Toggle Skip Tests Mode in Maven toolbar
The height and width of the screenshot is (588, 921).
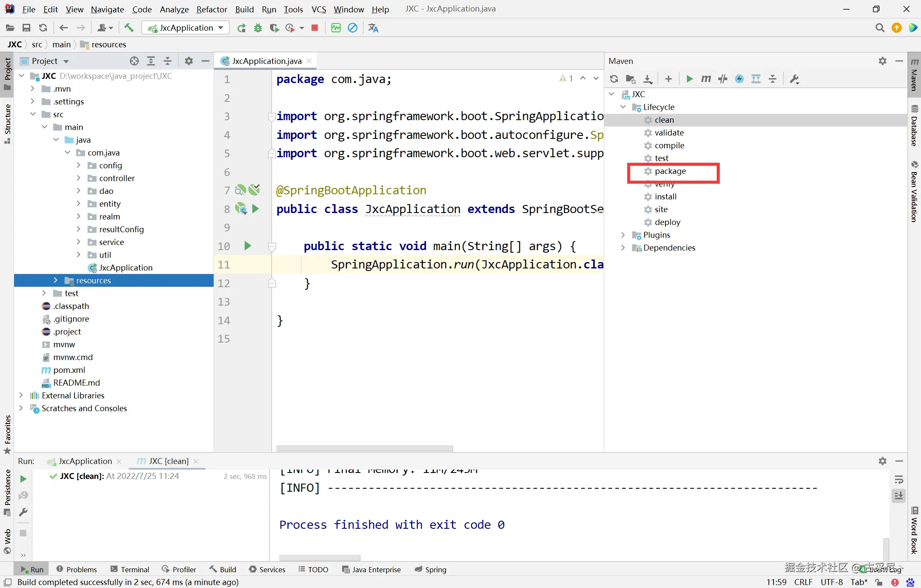tap(739, 79)
